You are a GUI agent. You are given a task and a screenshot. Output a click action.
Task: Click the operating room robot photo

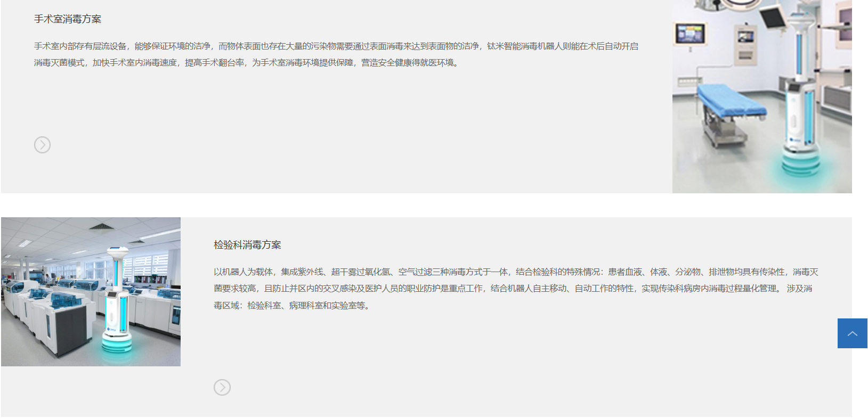pos(761,96)
